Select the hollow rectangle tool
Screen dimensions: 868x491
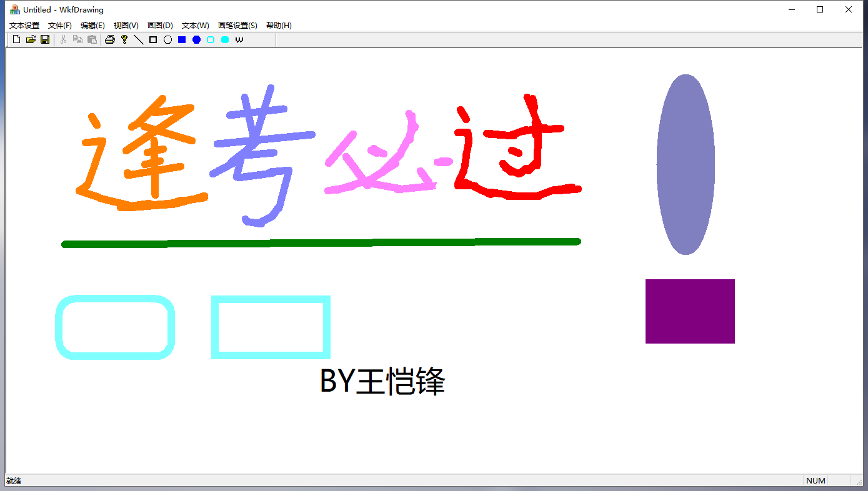pos(153,40)
